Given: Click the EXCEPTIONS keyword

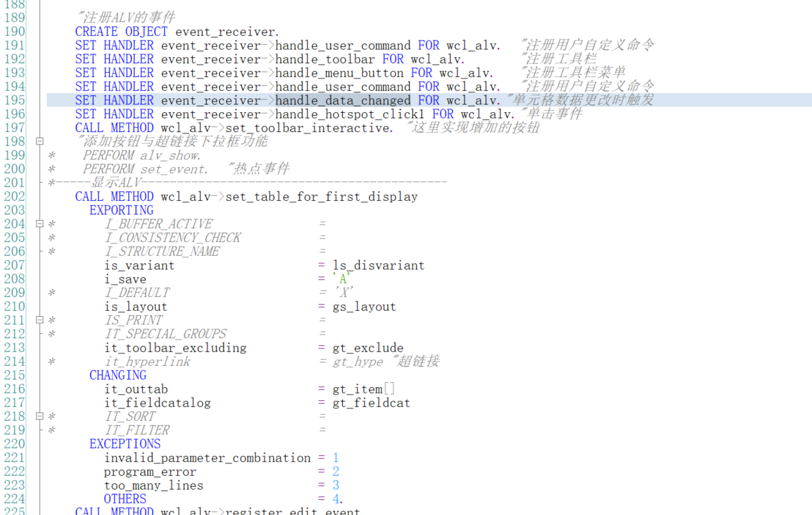Looking at the screenshot, I should pyautogui.click(x=125, y=444).
